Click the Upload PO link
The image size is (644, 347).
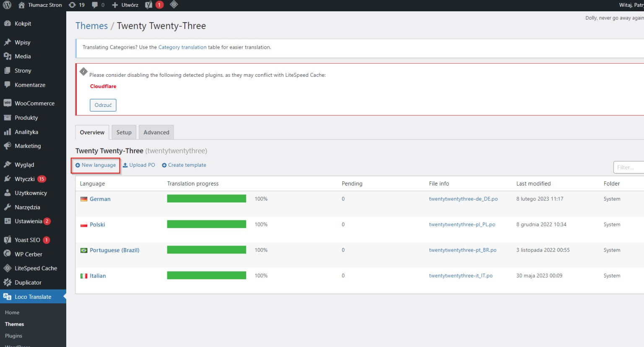pos(139,165)
